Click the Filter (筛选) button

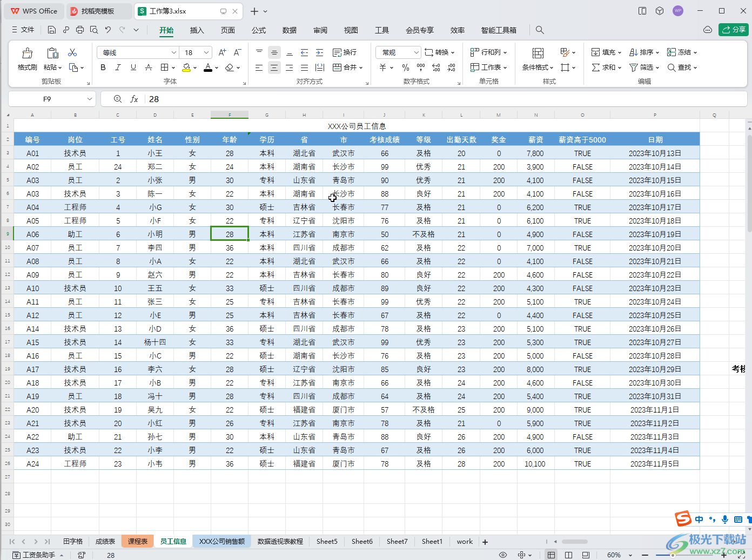pos(644,68)
